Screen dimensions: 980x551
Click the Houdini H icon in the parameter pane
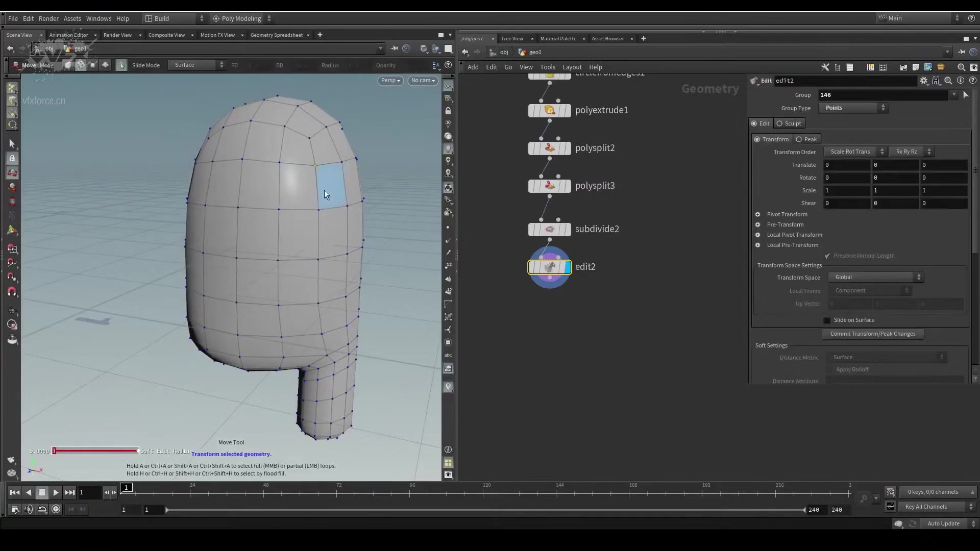click(x=936, y=80)
